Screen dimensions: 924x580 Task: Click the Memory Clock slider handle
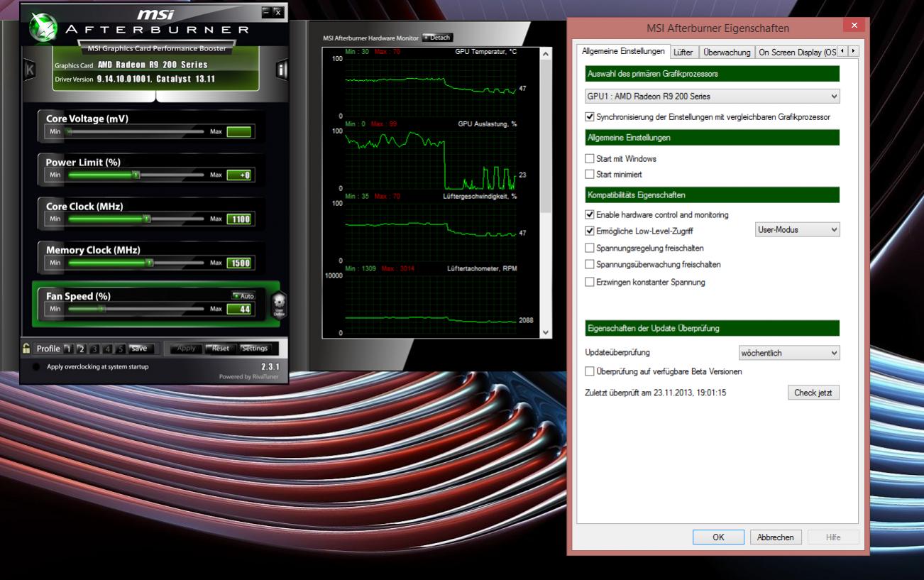point(149,263)
